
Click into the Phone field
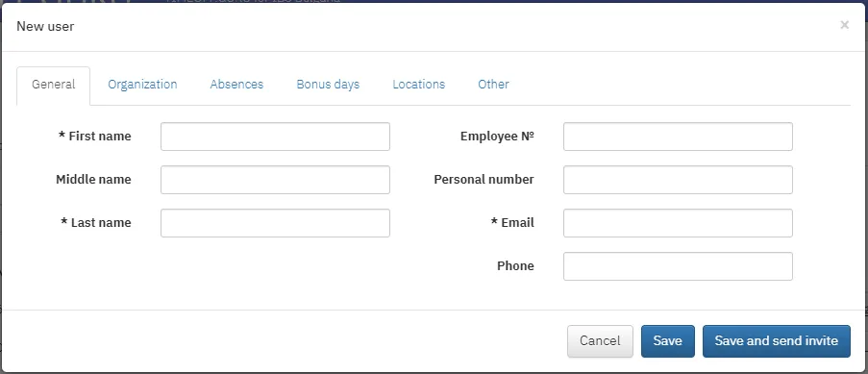678,266
